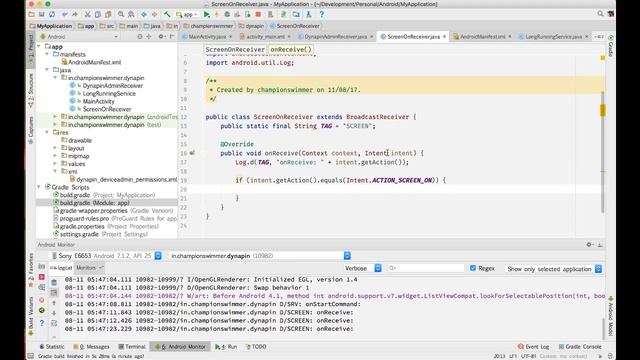Toggle the Structure tool window side button
This screenshot has width=640, height=360.
(x=31, y=90)
